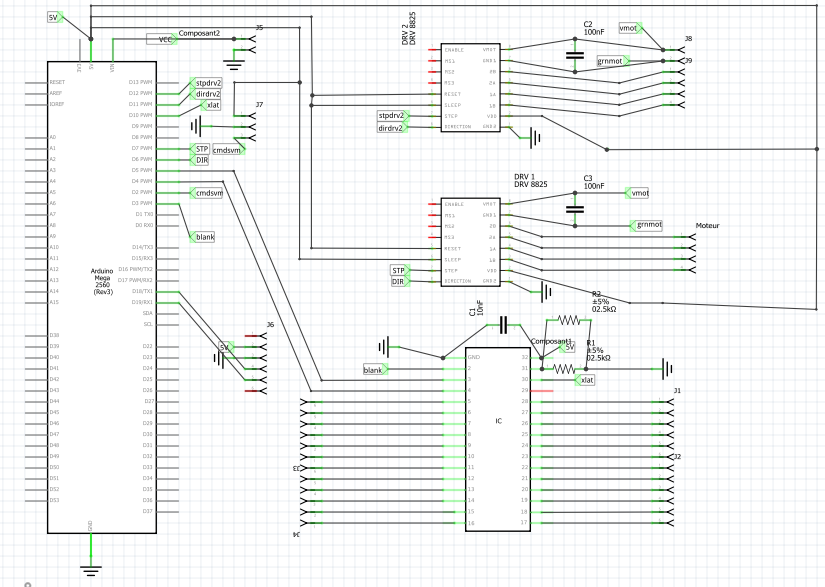This screenshot has width=825, height=587.
Task: Select the cmdsvm label at Arduino D2
Action: (x=206, y=192)
